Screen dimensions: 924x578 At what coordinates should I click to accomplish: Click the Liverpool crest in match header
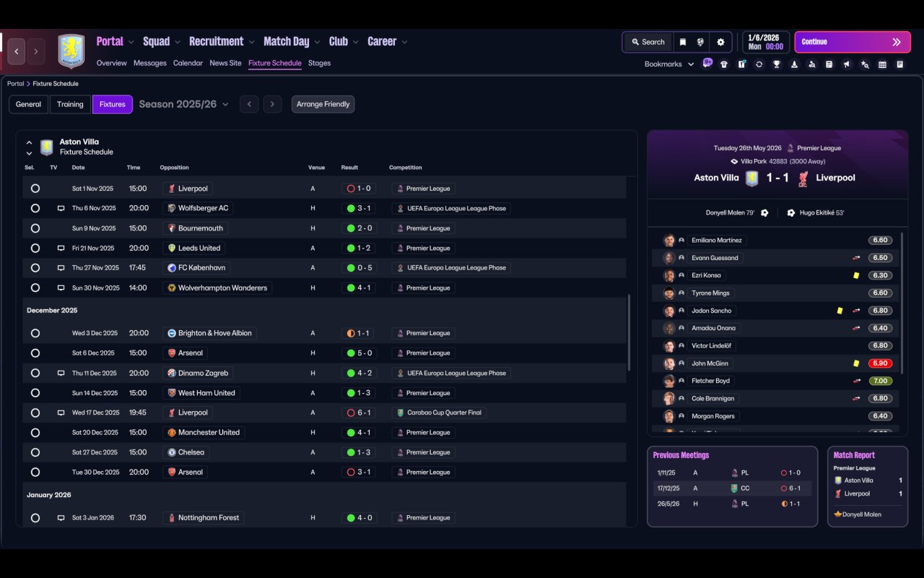pyautogui.click(x=803, y=178)
